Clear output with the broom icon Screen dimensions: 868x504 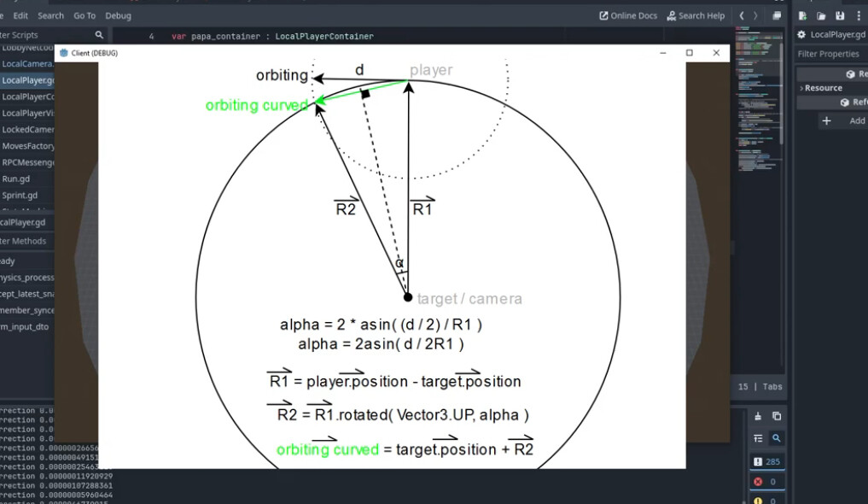(758, 416)
